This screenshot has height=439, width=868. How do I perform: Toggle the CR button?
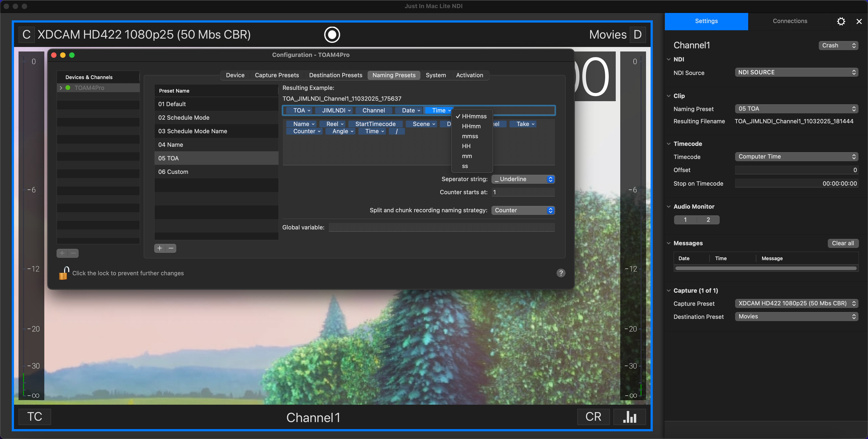pyautogui.click(x=593, y=416)
